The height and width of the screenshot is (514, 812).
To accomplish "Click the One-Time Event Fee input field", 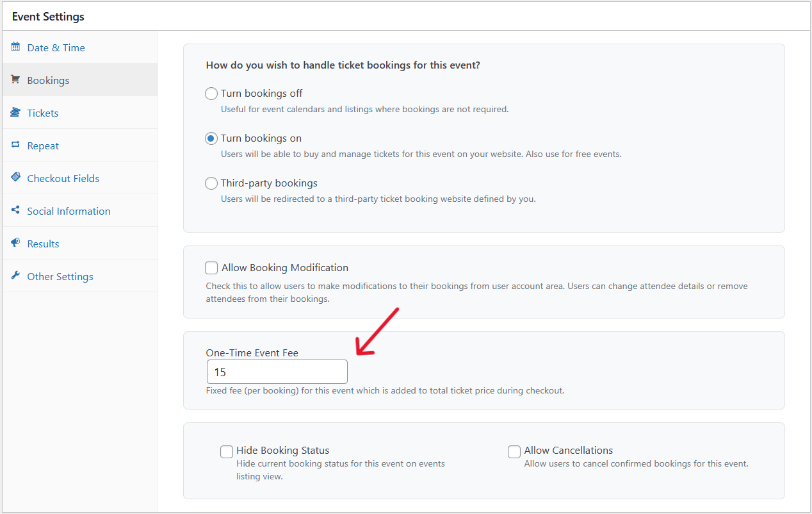I will click(277, 372).
